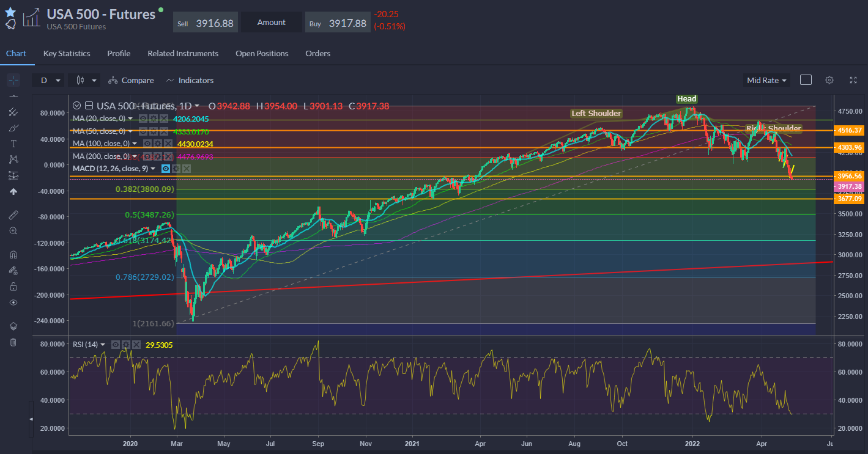The height and width of the screenshot is (454, 868).
Task: Remove the MA 100 indicator
Action: [168, 144]
